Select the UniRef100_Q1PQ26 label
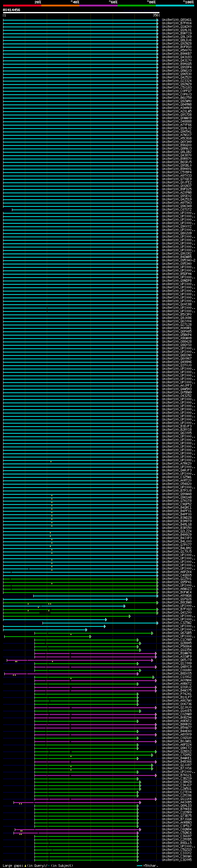Image resolution: width=197 pixels, height=868 pixels. pyautogui.click(x=177, y=599)
